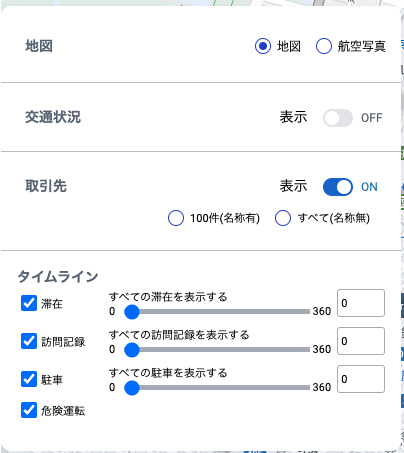
Task: Uncheck the 訪問記録 checkbox
Action: point(29,341)
